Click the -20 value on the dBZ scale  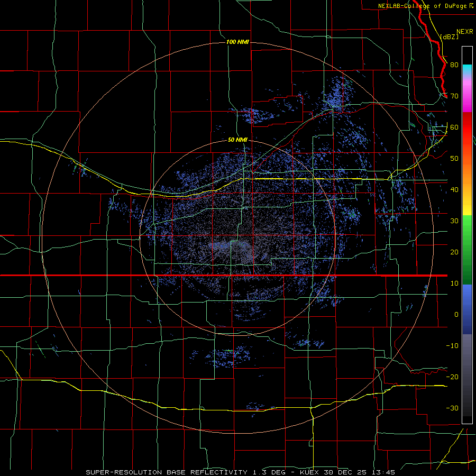click(452, 377)
